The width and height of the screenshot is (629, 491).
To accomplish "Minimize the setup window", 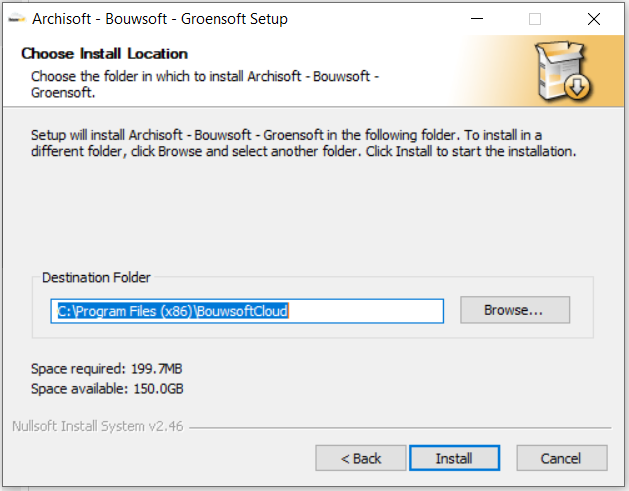I will coord(477,18).
